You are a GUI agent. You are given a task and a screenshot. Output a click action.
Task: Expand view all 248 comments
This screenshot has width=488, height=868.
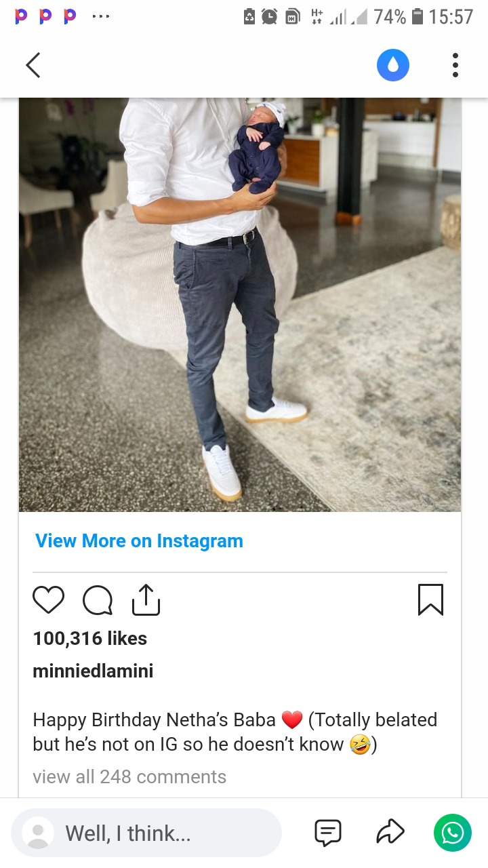coord(129,776)
